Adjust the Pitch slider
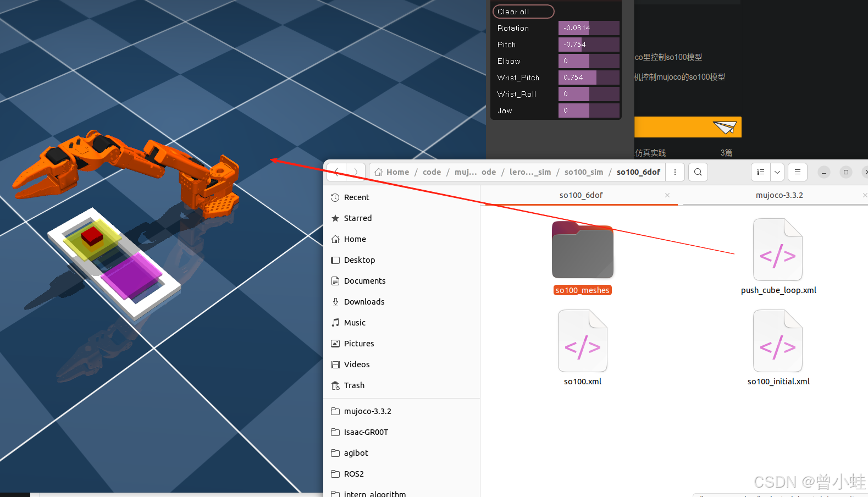The height and width of the screenshot is (497, 868). (589, 45)
